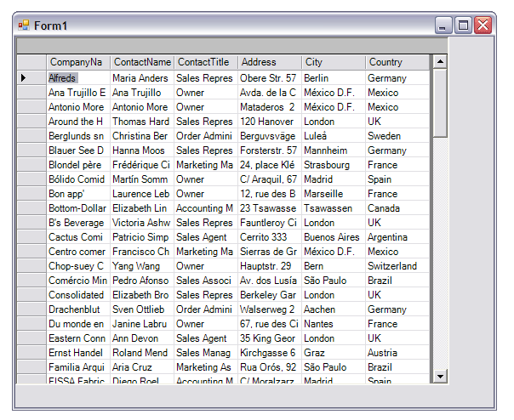Select the Luleå city cell
Image resolution: width=514 pixels, height=420 pixels.
pos(333,136)
